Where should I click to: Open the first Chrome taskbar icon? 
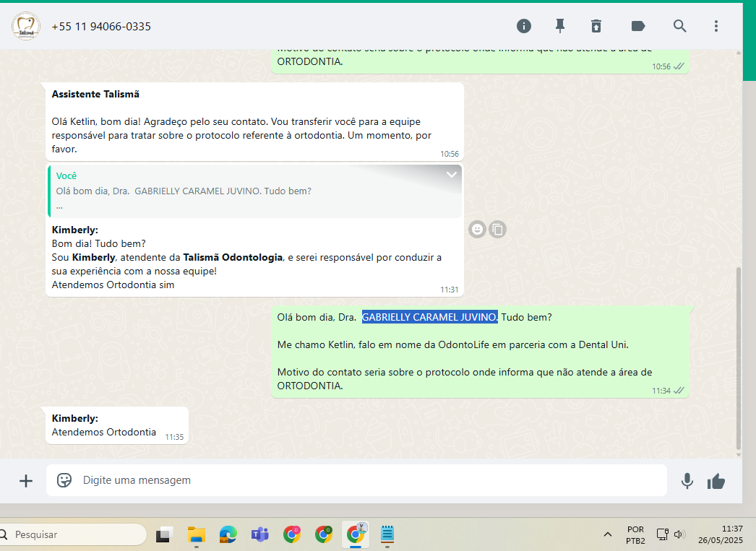(292, 534)
